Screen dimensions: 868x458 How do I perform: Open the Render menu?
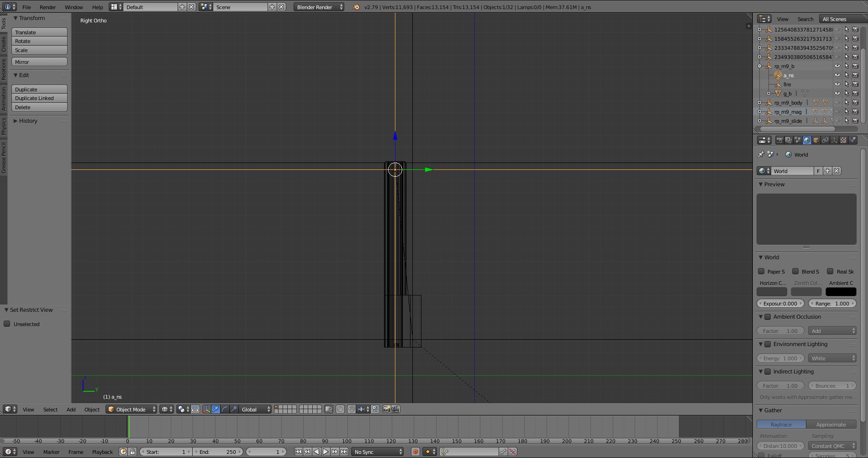click(x=47, y=7)
